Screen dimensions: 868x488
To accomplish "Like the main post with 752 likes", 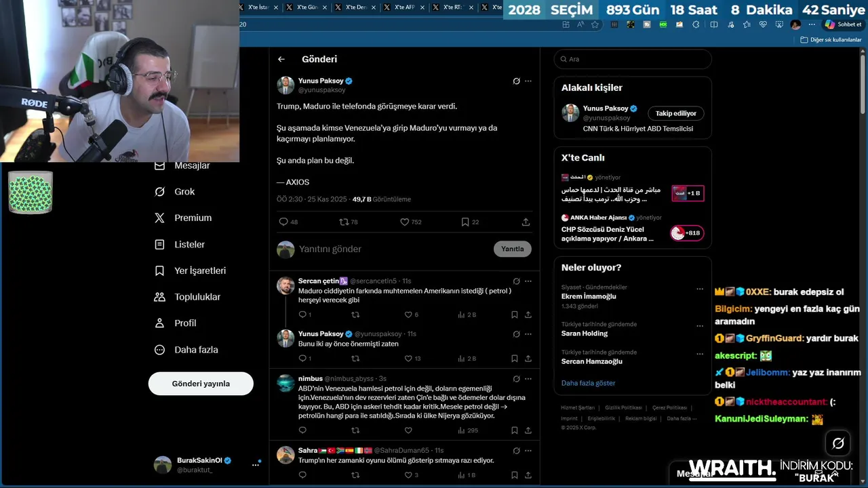I will (410, 222).
